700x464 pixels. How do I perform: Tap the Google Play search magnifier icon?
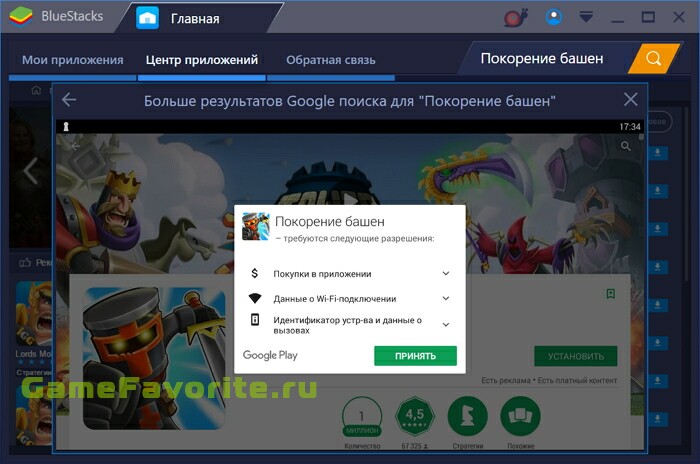tap(626, 146)
